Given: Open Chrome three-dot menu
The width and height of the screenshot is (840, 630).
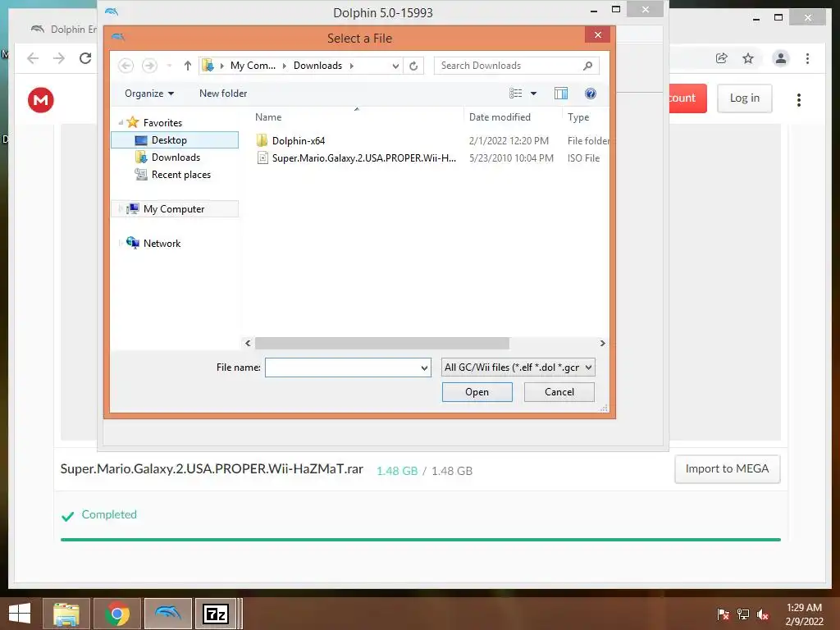Looking at the screenshot, I should pos(807,58).
